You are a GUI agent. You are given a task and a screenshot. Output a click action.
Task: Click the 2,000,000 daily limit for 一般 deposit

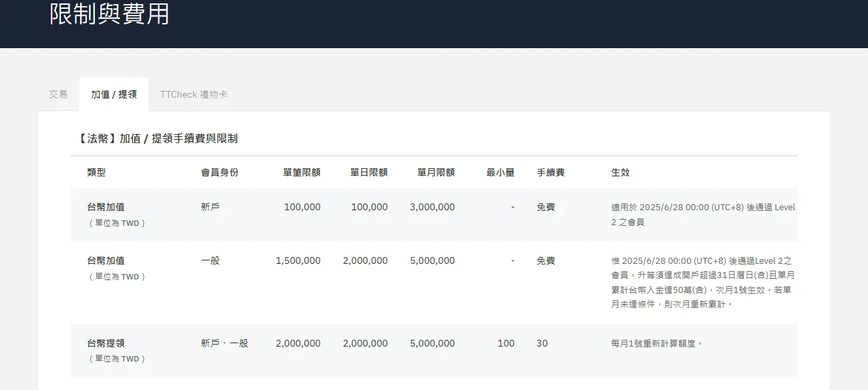click(x=366, y=260)
